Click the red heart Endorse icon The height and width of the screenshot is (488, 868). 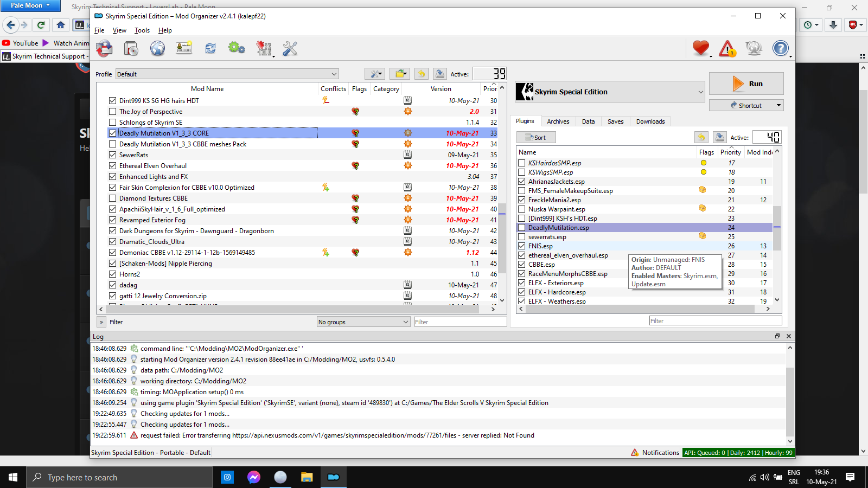(701, 48)
